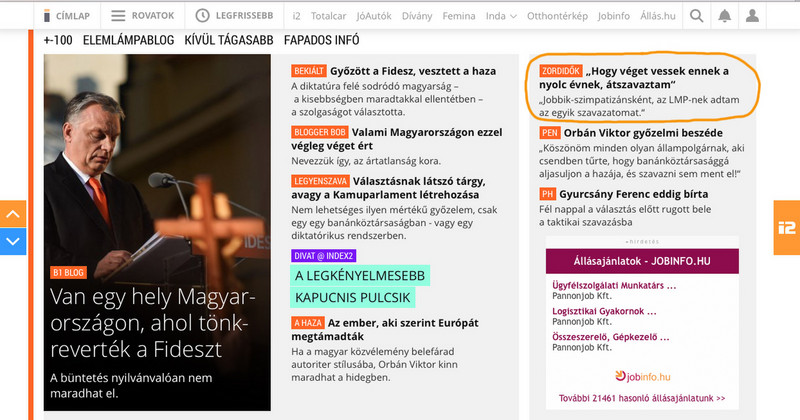800x420 pixels.
Task: Click 'Fél nappal a választás előtt' teaser
Action: (625, 215)
